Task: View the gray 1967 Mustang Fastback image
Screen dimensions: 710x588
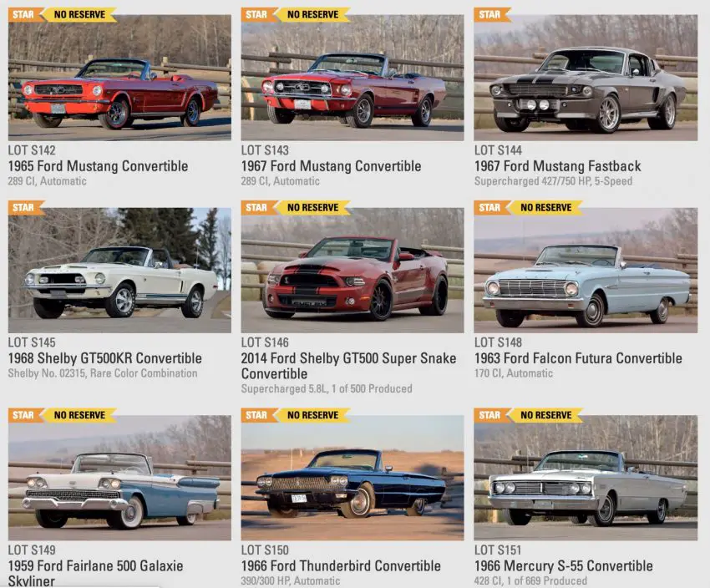Action: (586, 78)
